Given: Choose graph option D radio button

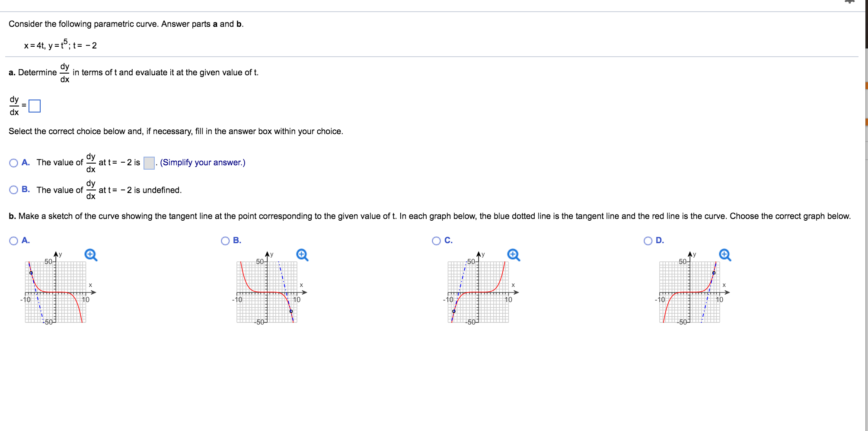Looking at the screenshot, I should [x=648, y=241].
